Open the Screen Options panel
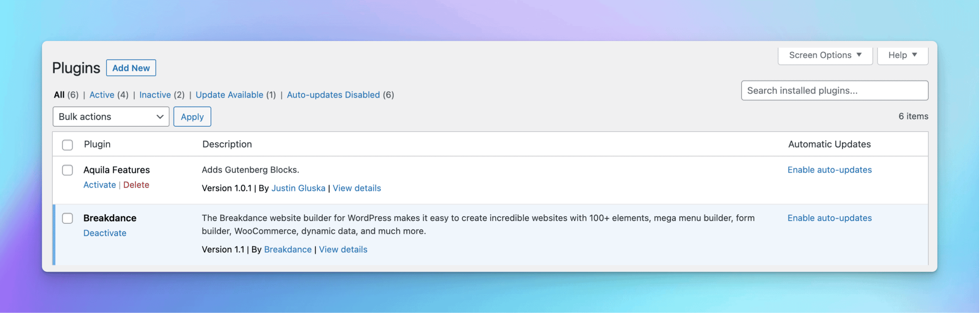980x313 pixels. [825, 55]
